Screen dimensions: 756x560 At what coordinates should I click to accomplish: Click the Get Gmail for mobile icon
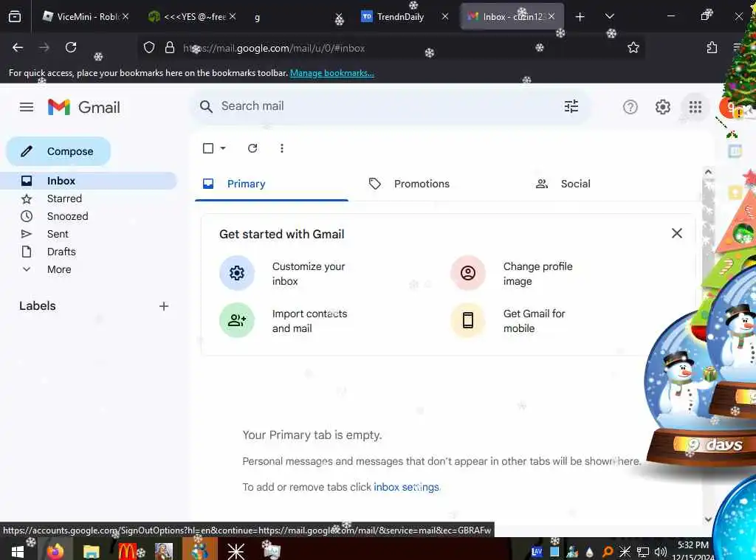pos(467,320)
